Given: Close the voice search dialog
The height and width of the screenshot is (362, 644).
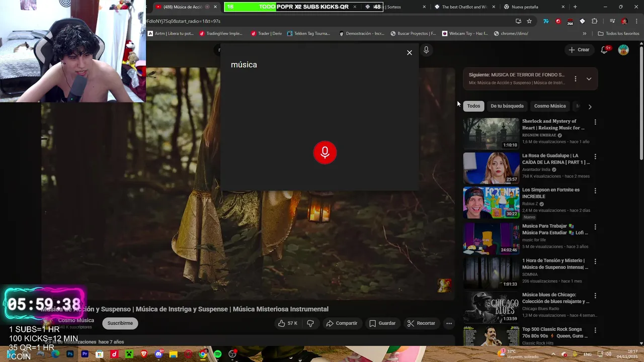Looking at the screenshot, I should 410,53.
